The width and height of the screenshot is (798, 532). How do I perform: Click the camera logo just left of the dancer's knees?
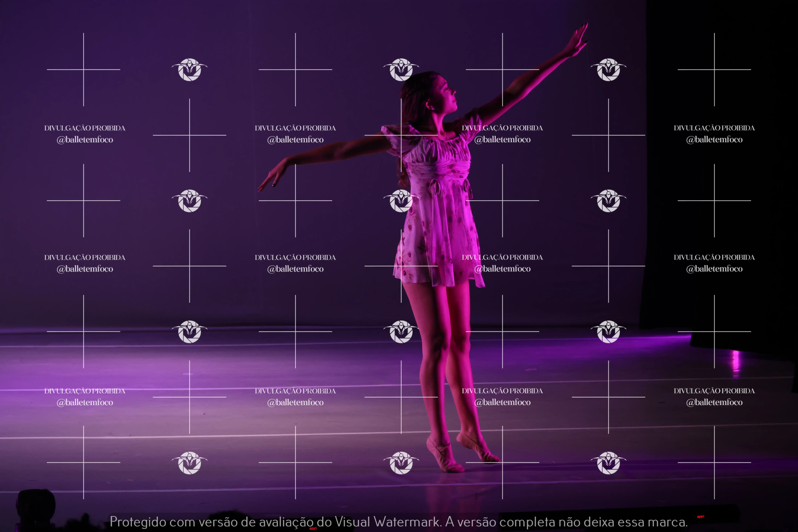coord(401,332)
